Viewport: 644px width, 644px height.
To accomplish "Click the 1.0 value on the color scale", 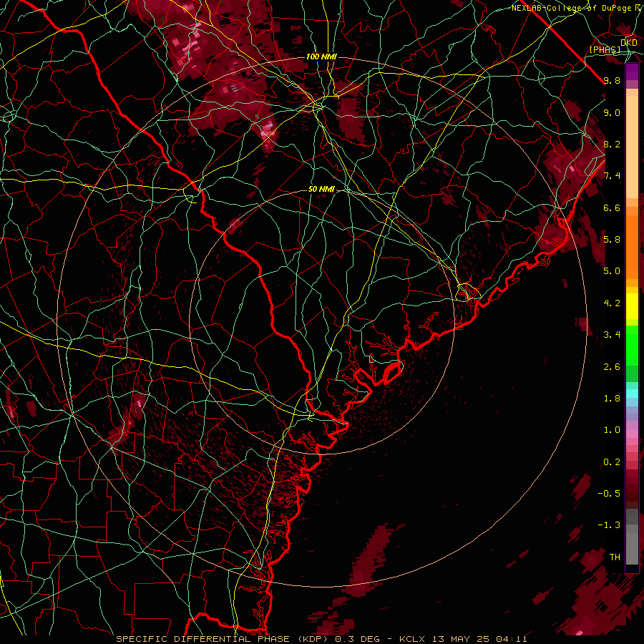I will 612,430.
